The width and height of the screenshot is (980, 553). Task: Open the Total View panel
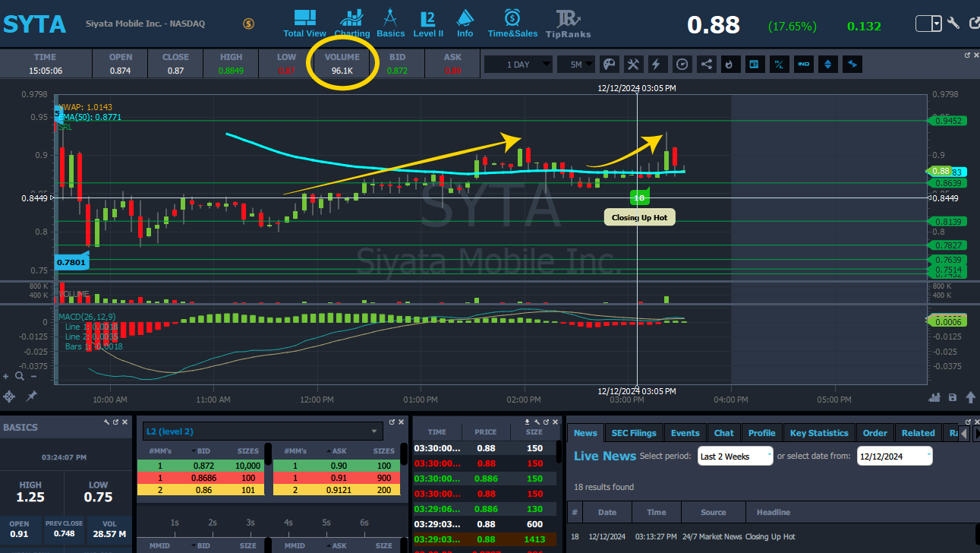pos(304,23)
